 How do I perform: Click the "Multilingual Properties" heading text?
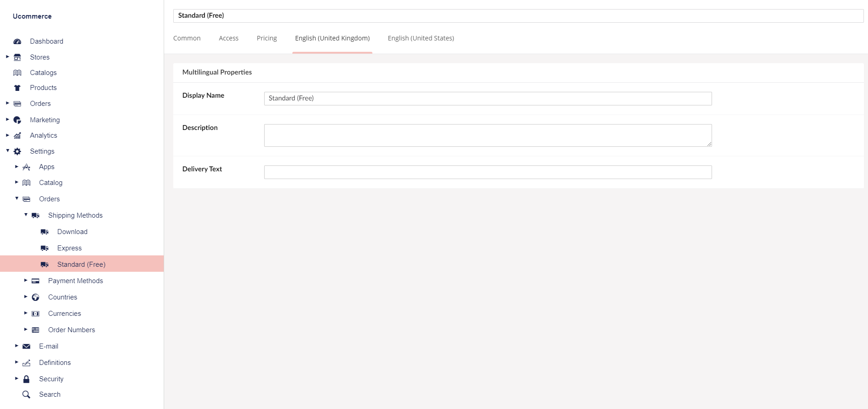[x=217, y=72]
